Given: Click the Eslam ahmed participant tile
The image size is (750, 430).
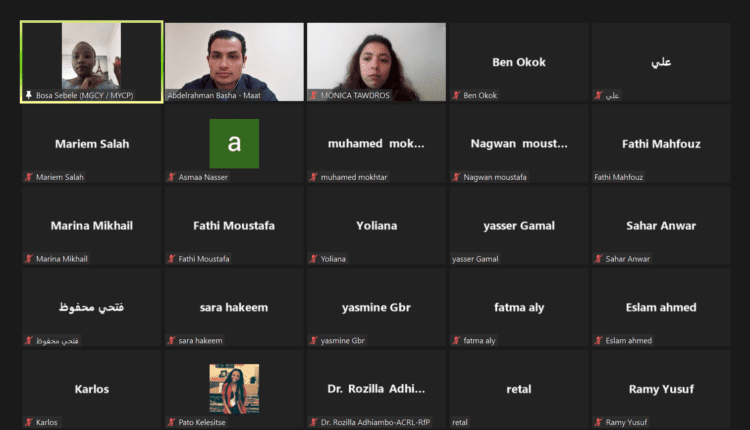Looking at the screenshot, I should pyautogui.click(x=661, y=307).
